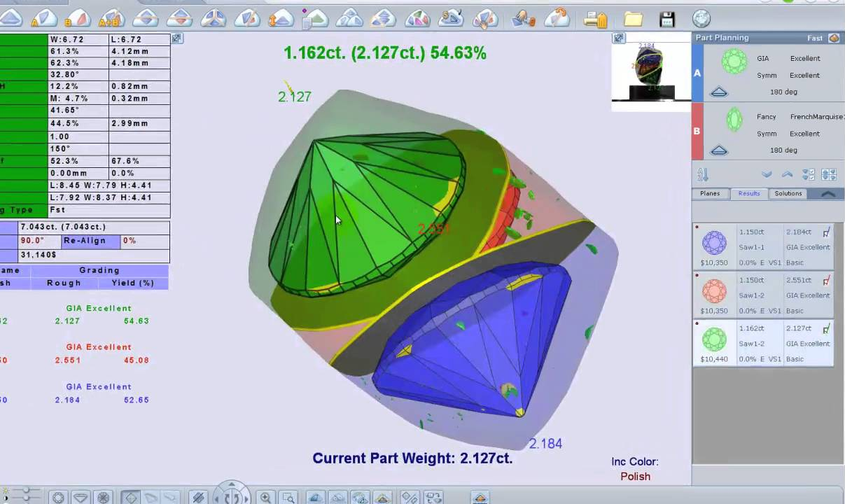Collapse the results tab panel with up chevron
Viewport: 845px width, 504px height.
point(827,194)
